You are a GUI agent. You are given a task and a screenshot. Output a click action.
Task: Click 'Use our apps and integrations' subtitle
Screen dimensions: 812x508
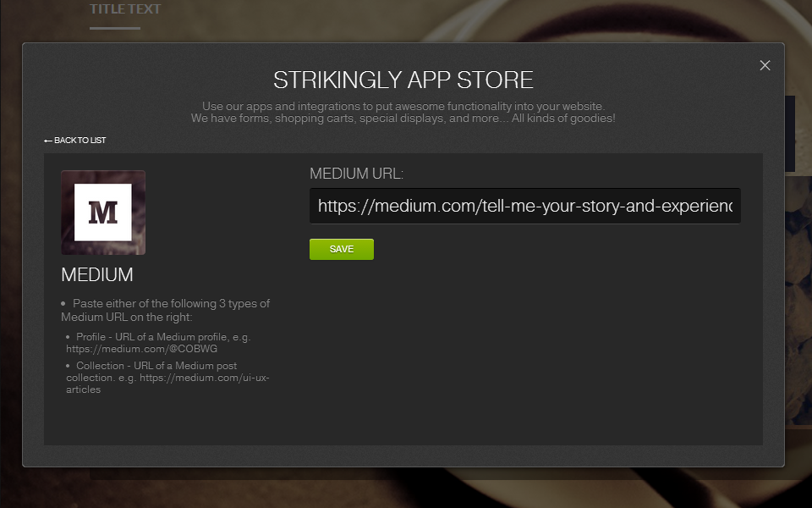tap(403, 112)
